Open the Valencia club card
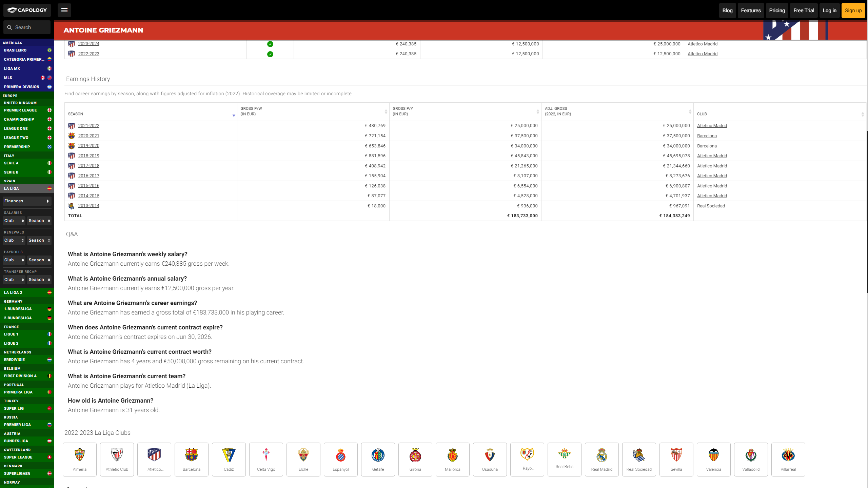This screenshot has width=868, height=488. [714, 460]
